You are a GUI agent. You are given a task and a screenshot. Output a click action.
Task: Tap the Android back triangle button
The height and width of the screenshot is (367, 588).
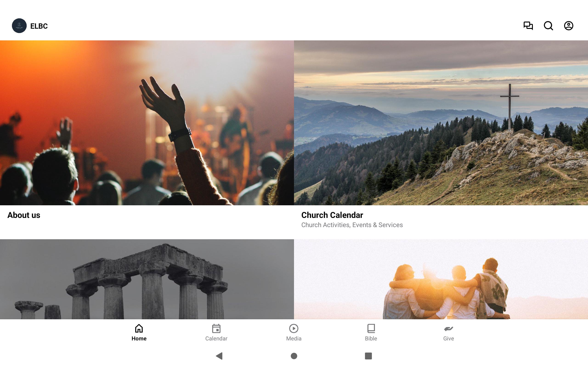[219, 356]
